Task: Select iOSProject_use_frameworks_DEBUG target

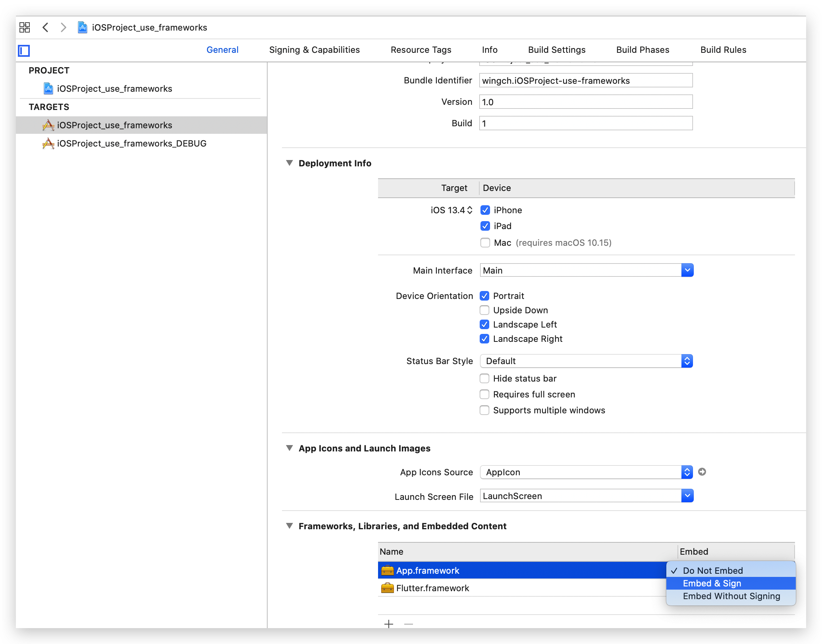Action: pyautogui.click(x=141, y=143)
